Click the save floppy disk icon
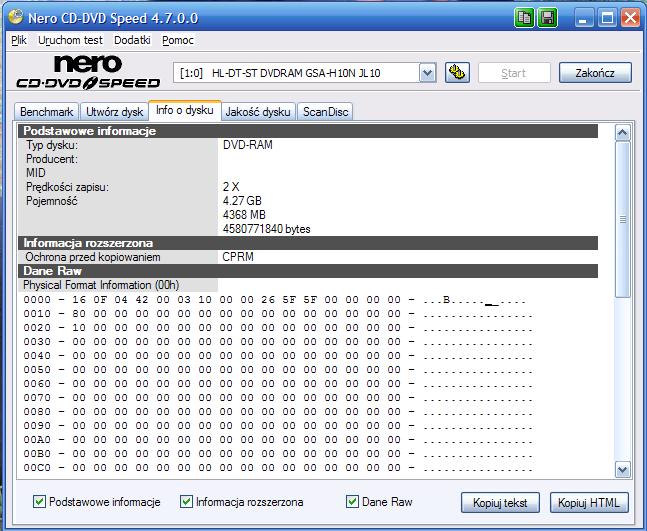 pyautogui.click(x=548, y=18)
